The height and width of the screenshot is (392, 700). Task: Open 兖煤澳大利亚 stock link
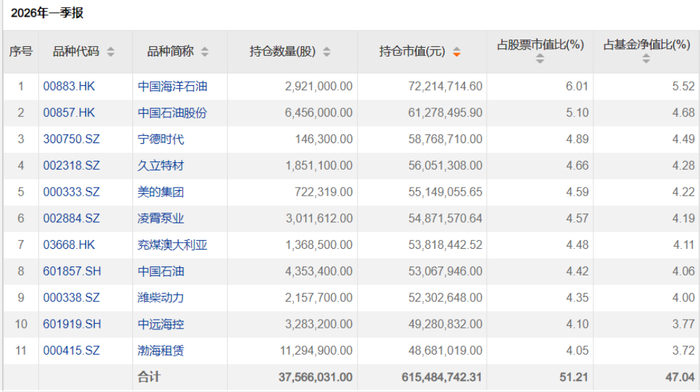[x=172, y=245]
